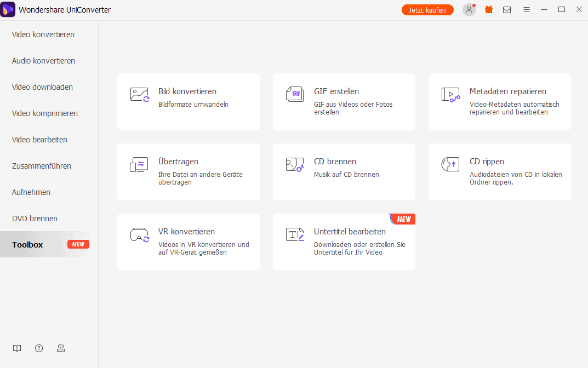Click the Übertragen device transfer icon

pos(139,164)
